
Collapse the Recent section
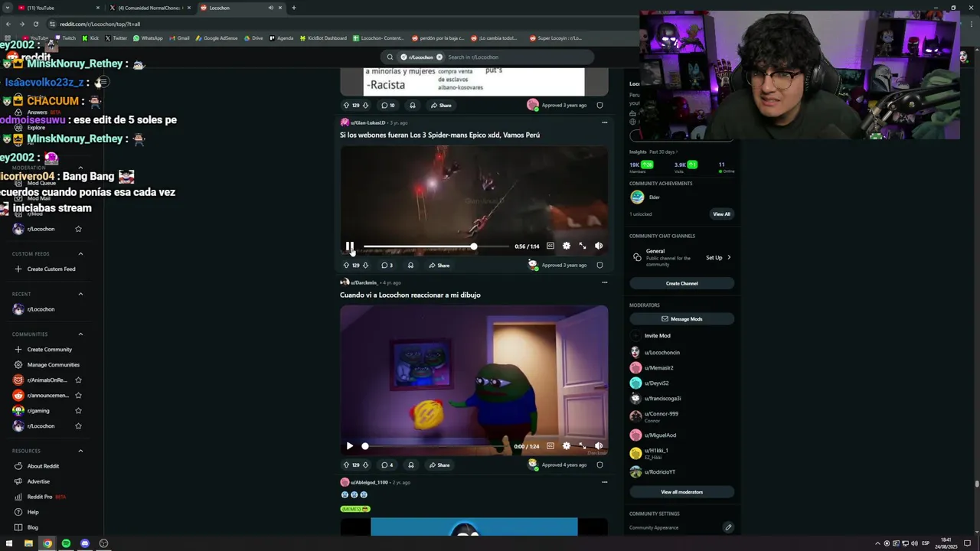[x=80, y=294]
